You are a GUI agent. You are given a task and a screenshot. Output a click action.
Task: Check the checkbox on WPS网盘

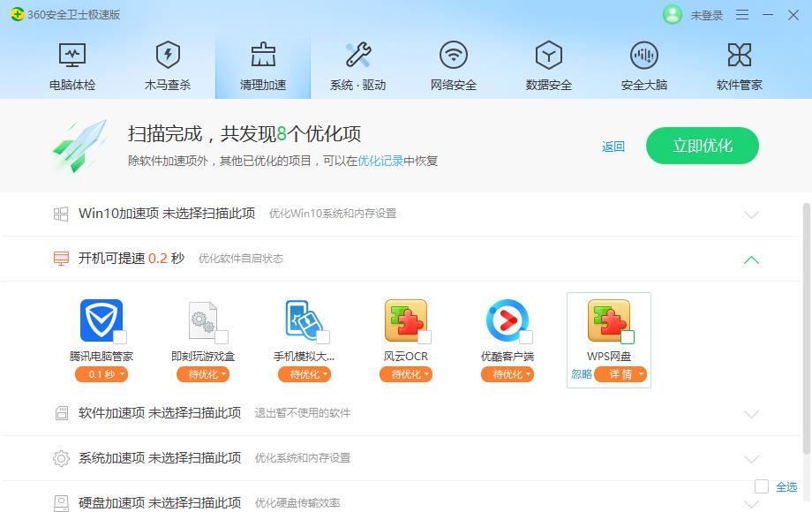627,336
